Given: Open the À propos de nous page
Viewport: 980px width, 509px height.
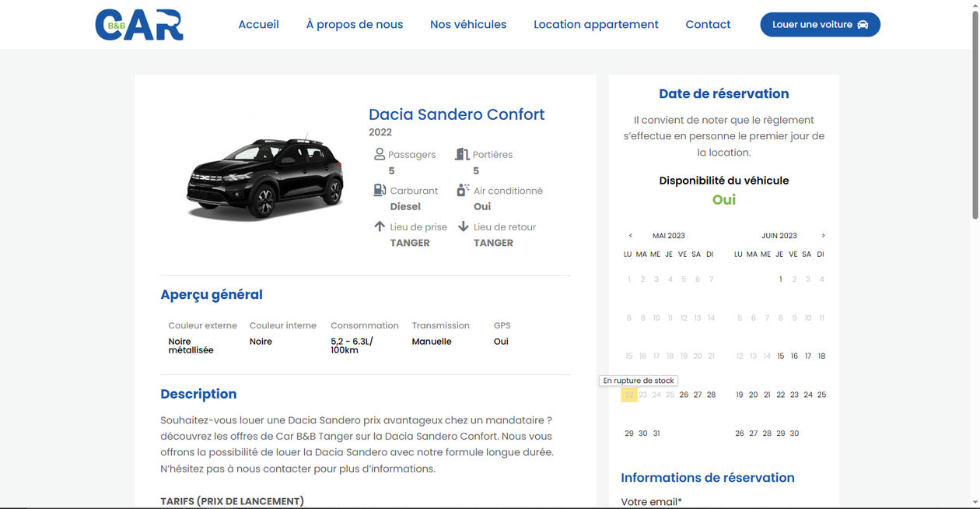Looking at the screenshot, I should click(355, 25).
